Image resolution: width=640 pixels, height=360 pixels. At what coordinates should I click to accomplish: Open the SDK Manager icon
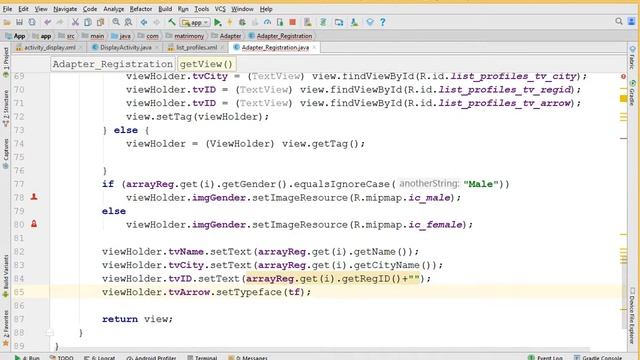[354, 22]
